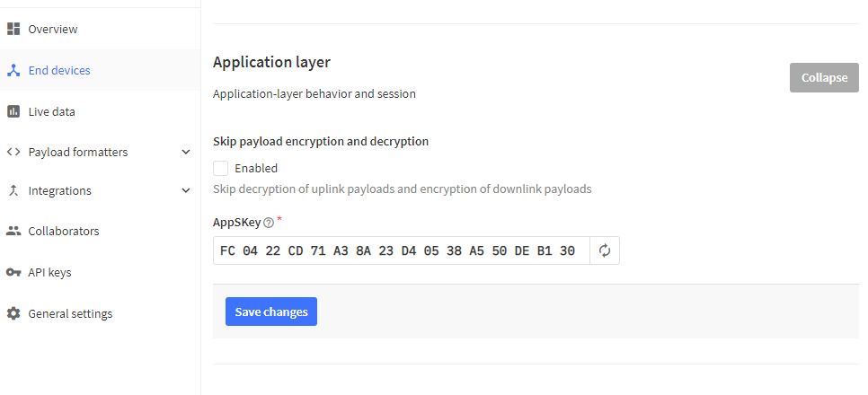Click the Integrations merge icon

pos(13,190)
